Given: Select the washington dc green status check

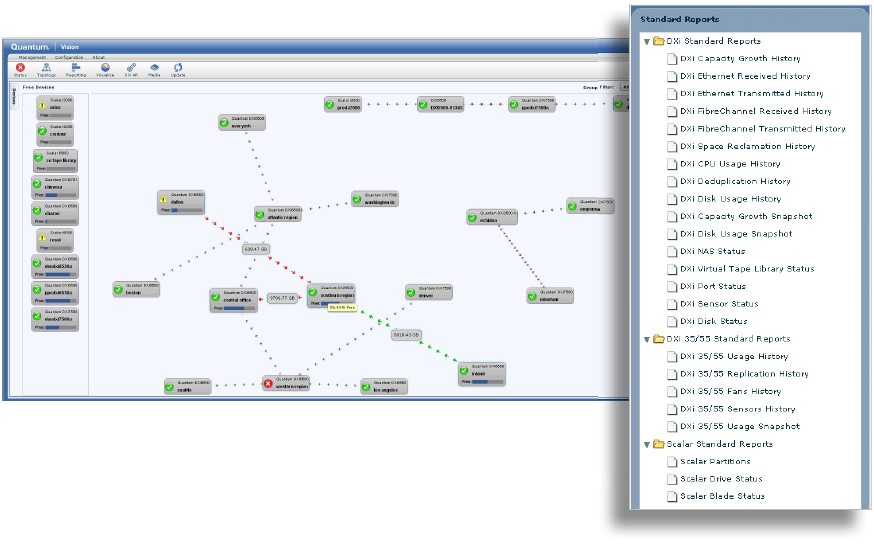Looking at the screenshot, I should 357,199.
